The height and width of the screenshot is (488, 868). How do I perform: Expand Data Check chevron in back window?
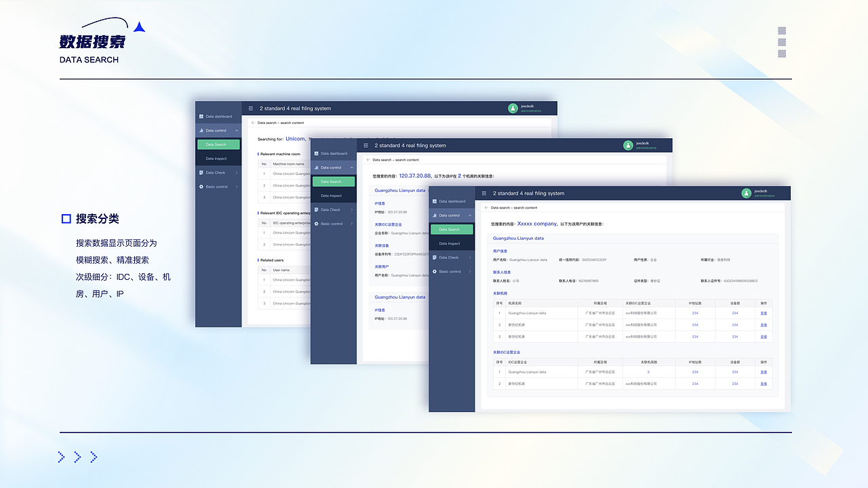point(237,173)
